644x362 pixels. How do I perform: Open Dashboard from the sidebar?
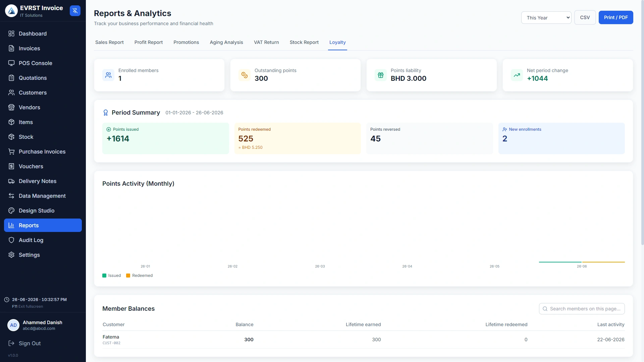[x=43, y=34]
